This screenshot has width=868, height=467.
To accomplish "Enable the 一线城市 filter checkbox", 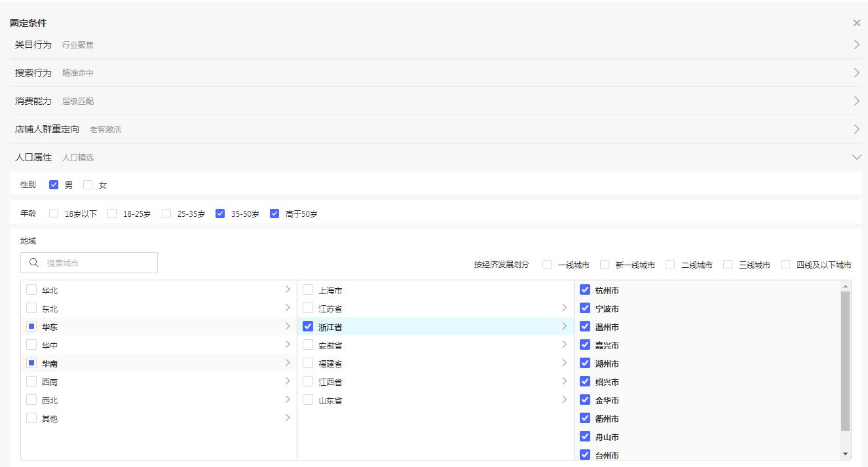I will point(547,265).
